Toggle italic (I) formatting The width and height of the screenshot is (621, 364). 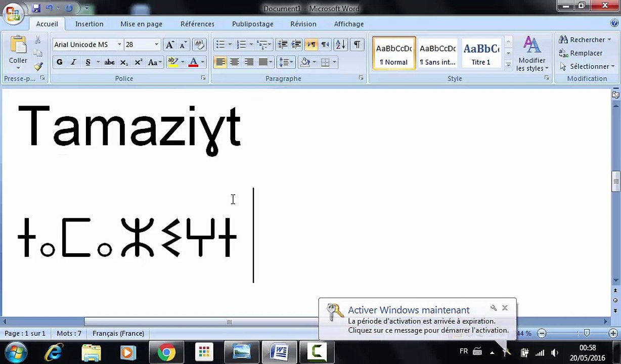[x=73, y=62]
